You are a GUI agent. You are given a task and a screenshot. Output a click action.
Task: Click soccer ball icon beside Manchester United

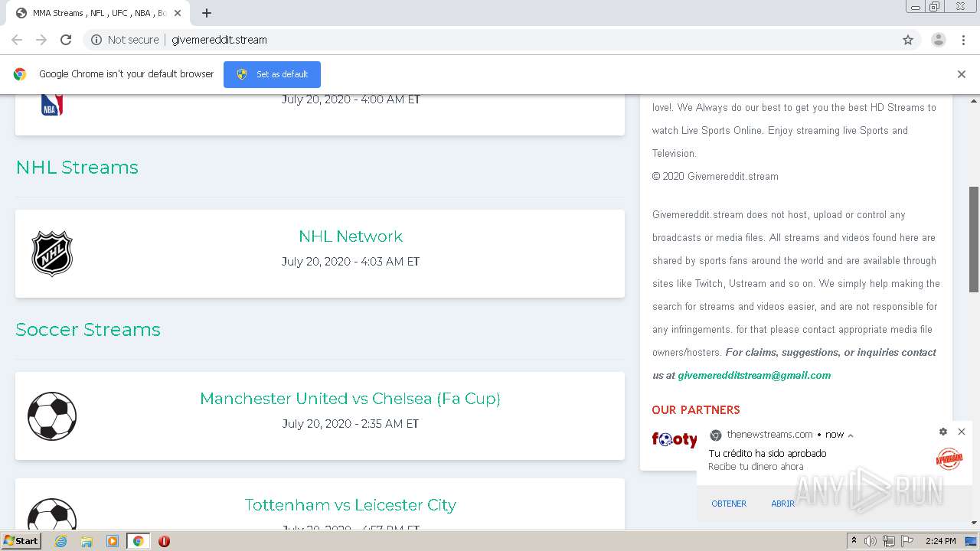click(52, 416)
